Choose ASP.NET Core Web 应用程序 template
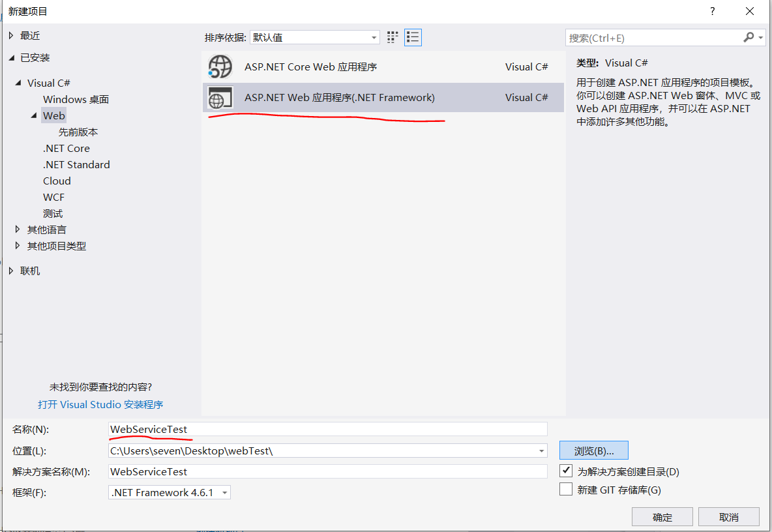 click(x=383, y=66)
